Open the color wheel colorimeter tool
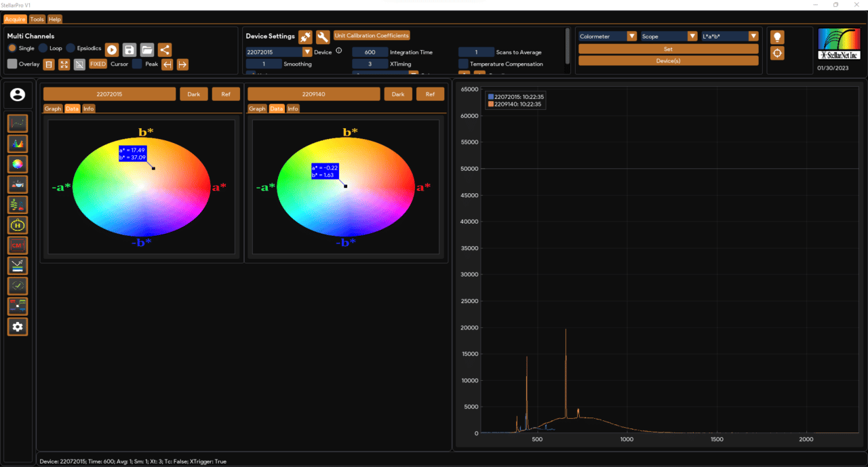The image size is (868, 467). [x=17, y=163]
